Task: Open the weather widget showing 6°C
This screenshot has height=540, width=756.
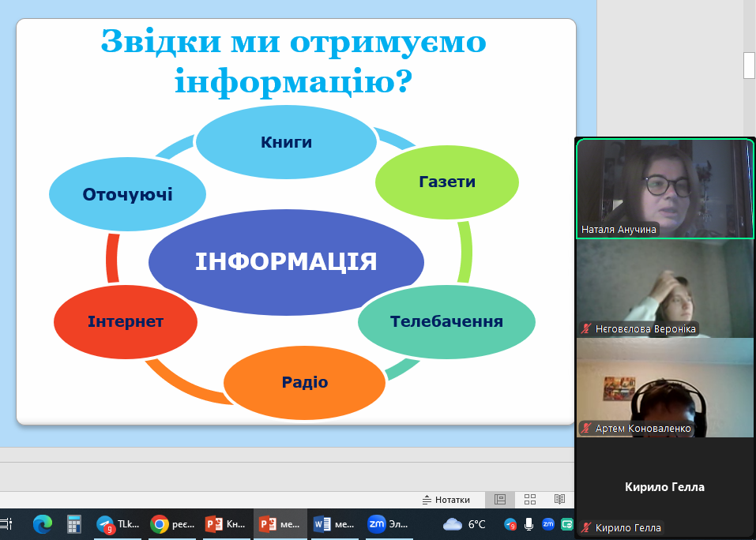Action: (465, 524)
